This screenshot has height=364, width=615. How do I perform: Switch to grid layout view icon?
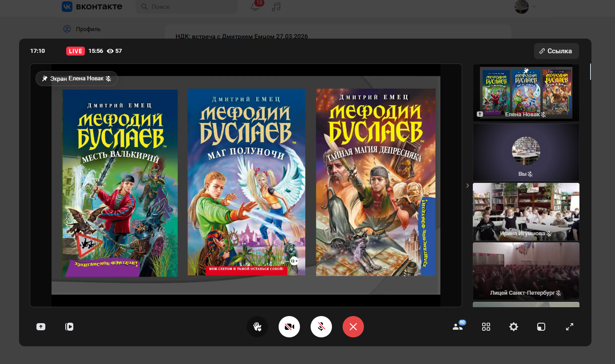click(x=486, y=327)
